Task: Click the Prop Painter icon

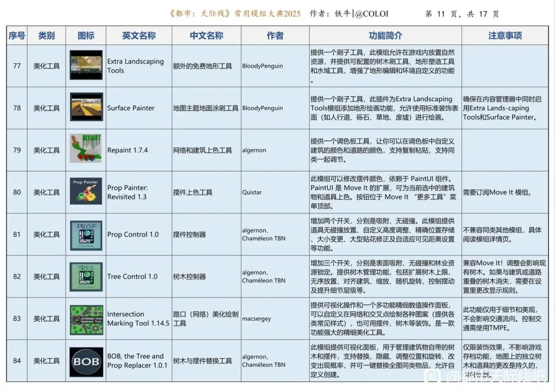Action: coord(86,191)
